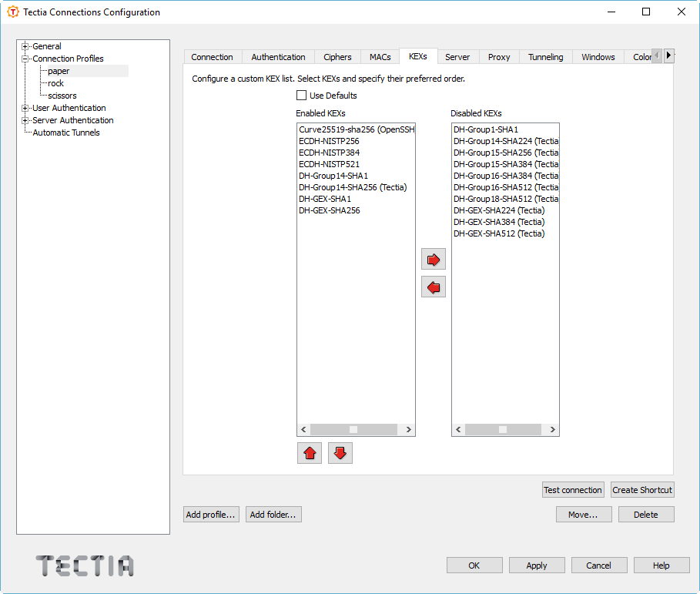Viewport: 700px width, 594px height.
Task: Click the TECTIA logo at bottom left
Action: (x=83, y=565)
